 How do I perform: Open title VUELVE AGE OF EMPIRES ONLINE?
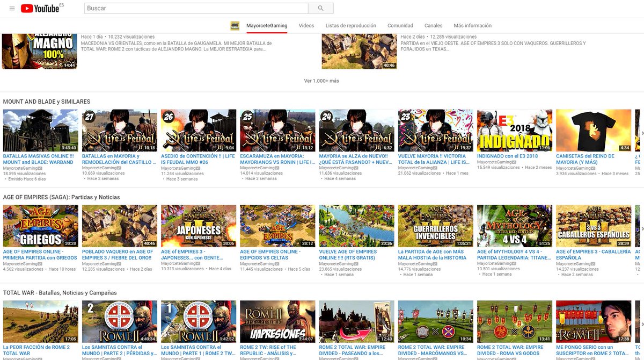pyautogui.click(x=348, y=255)
